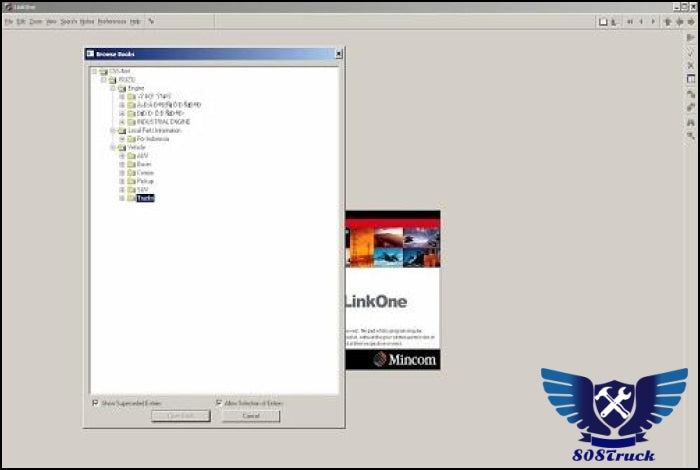
Task: Open the File menu
Action: click(8, 21)
